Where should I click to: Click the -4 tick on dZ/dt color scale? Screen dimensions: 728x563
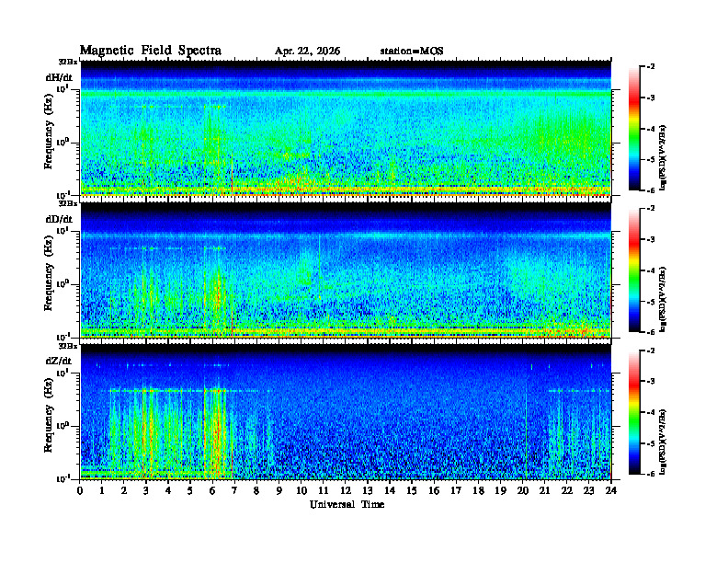[x=652, y=412]
